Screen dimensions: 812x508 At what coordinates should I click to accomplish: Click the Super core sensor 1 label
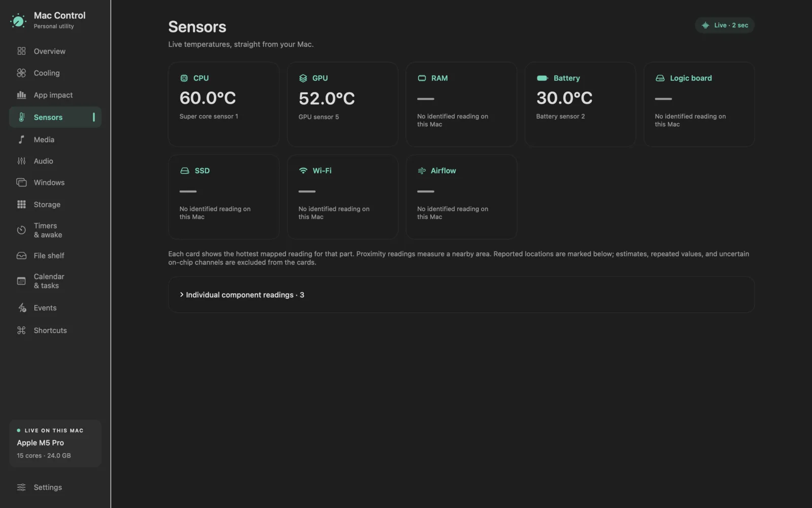209,116
